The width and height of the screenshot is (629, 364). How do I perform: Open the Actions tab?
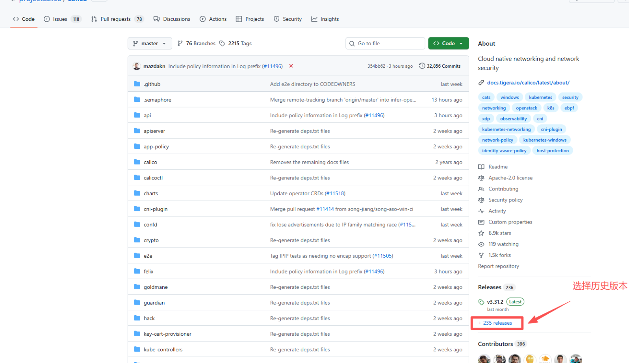tap(213, 19)
